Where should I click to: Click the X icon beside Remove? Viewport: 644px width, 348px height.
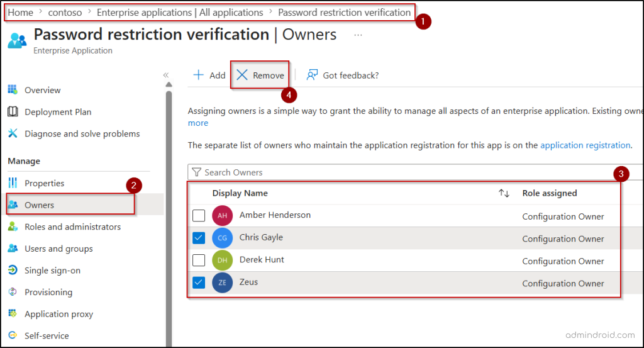tap(242, 75)
